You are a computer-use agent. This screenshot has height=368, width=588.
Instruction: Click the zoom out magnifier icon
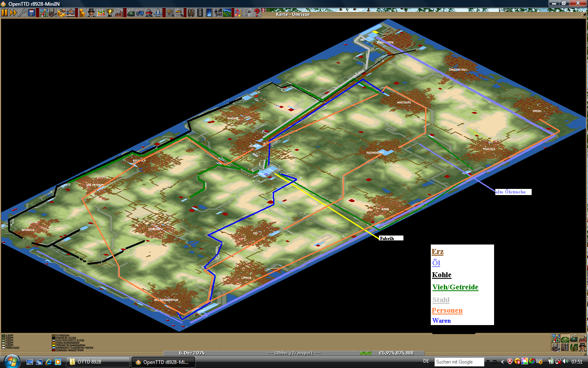click(x=179, y=13)
